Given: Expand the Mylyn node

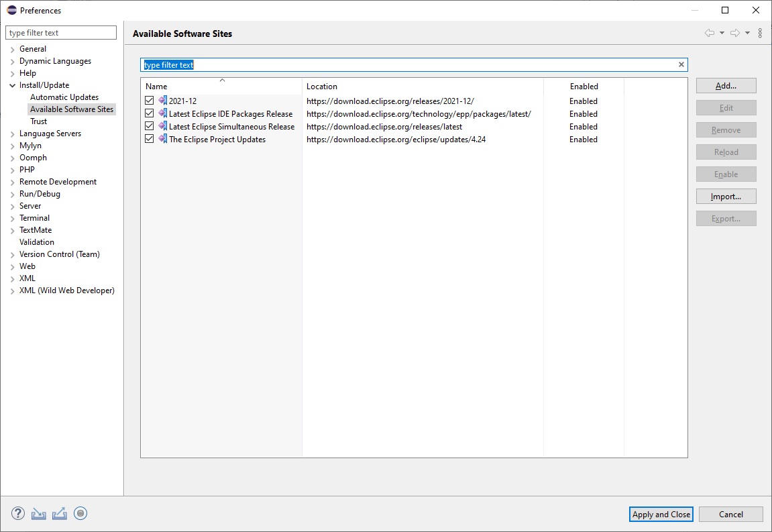Looking at the screenshot, I should click(x=12, y=146).
